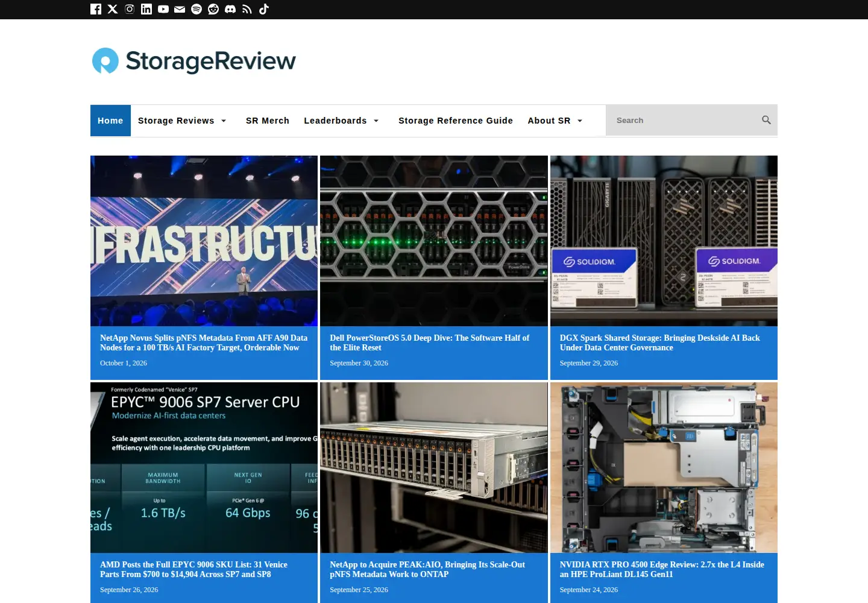Click the Infrastructure stage keynote thumbnail
868x603 pixels.
[x=204, y=241]
